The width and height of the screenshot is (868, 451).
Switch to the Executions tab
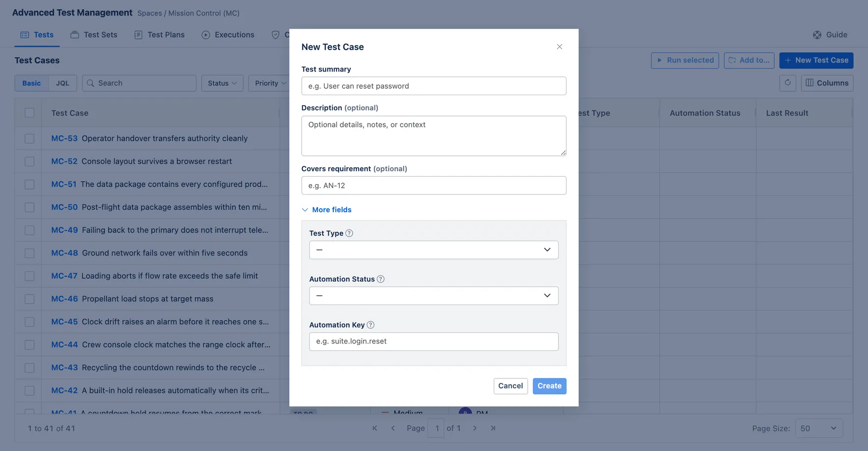click(228, 35)
